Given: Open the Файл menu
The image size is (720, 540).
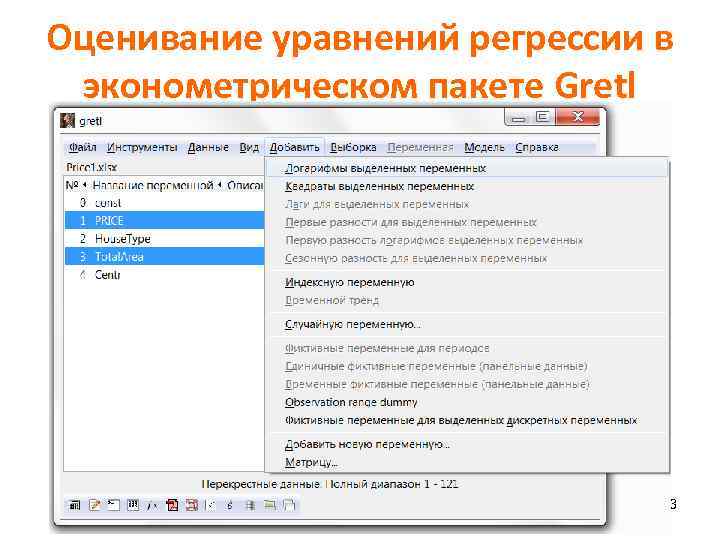Looking at the screenshot, I should 82,147.
